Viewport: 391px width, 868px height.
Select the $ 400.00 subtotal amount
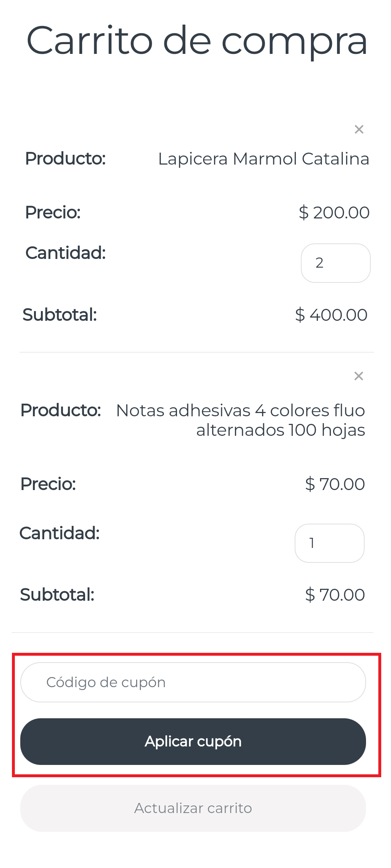click(331, 315)
